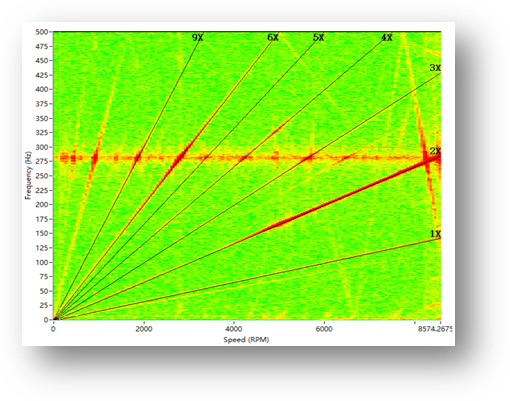Click the Speed (RPM) axis title

[246, 340]
